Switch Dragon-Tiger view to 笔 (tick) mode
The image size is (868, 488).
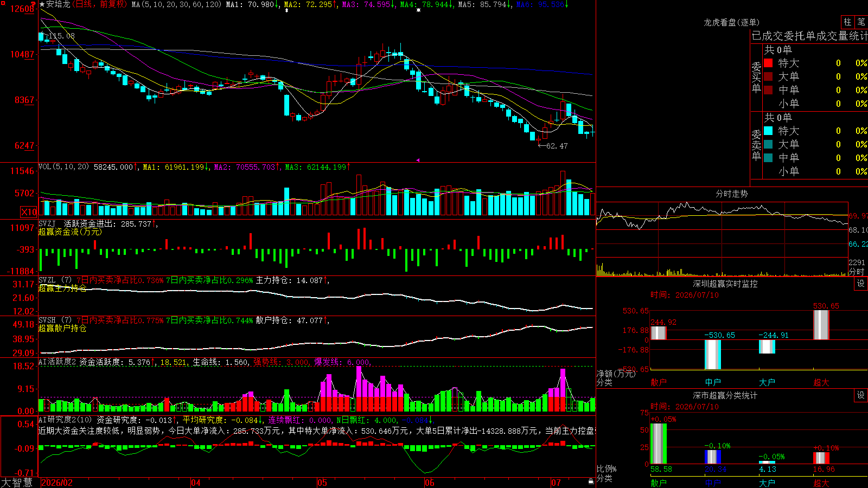tap(861, 22)
